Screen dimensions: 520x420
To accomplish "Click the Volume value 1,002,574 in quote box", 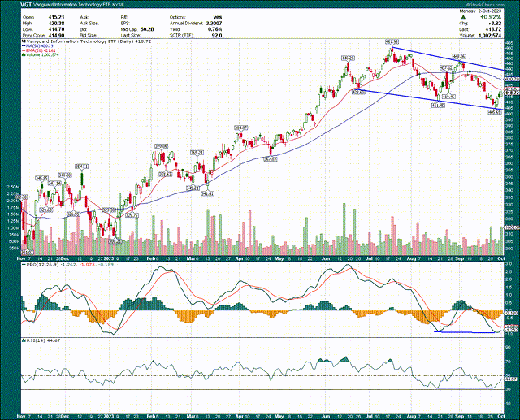I will 490,35.
